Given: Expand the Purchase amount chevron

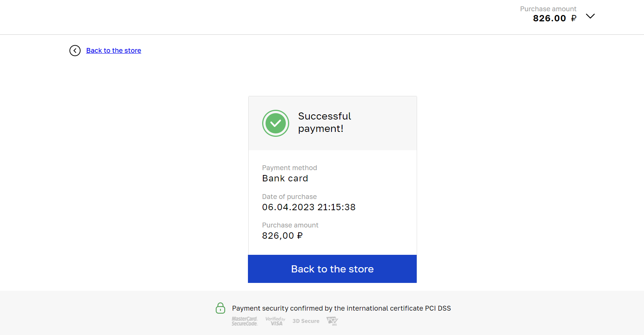Looking at the screenshot, I should pyautogui.click(x=590, y=16).
